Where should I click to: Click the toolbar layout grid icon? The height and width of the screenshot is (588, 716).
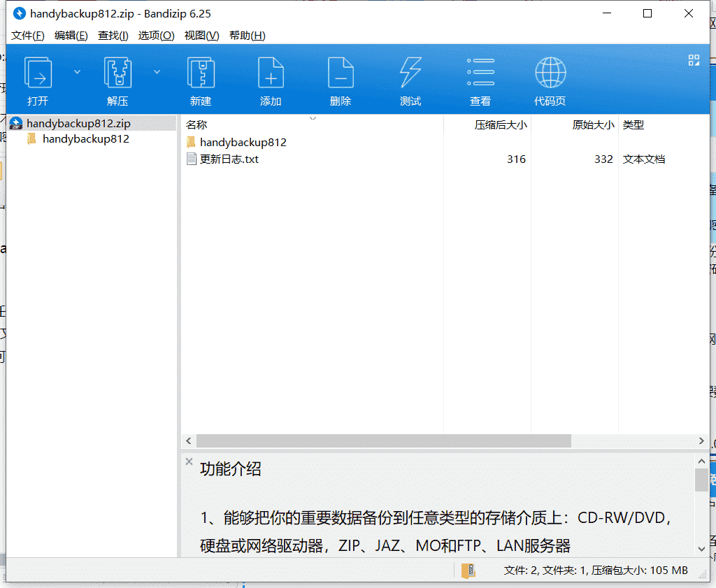(x=694, y=60)
